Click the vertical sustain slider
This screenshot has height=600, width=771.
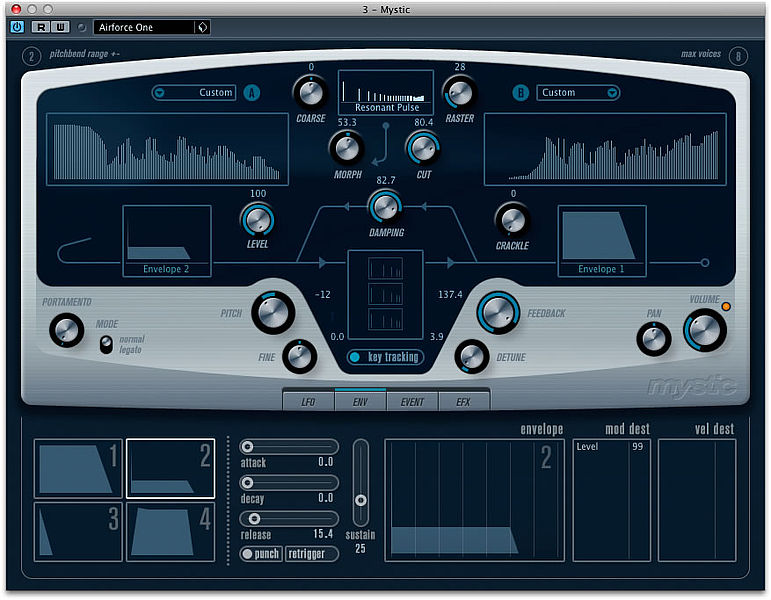point(360,482)
